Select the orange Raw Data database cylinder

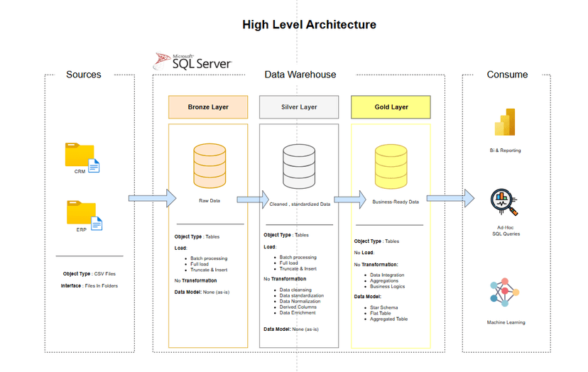pos(209,165)
